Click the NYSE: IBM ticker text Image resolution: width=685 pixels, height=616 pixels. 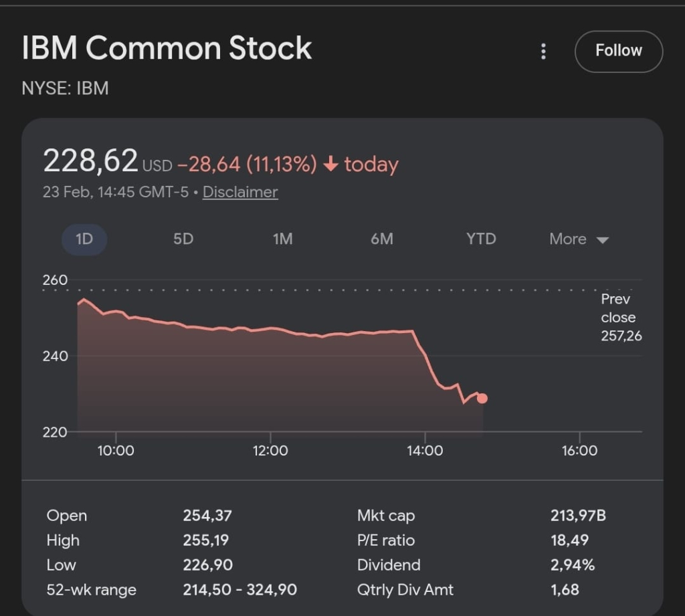coord(66,88)
